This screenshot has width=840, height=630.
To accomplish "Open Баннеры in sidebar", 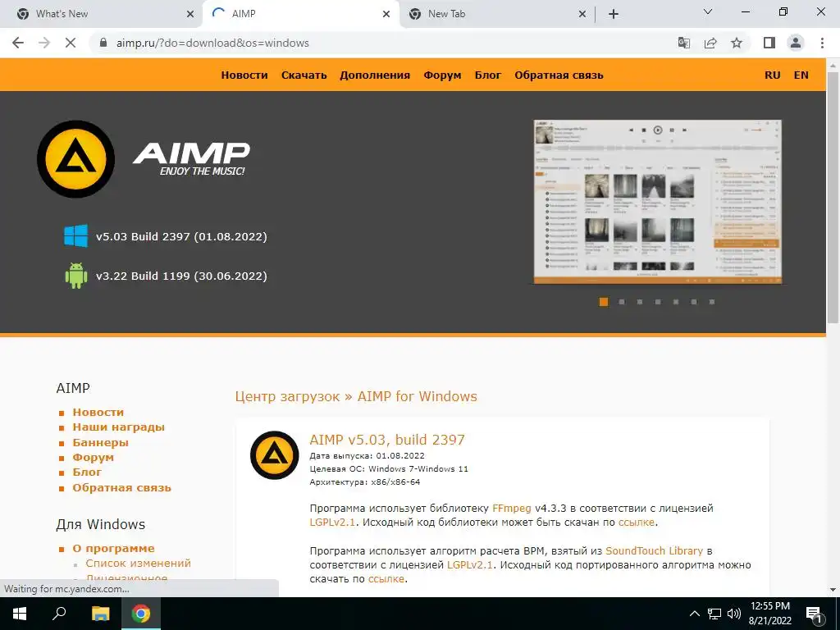I will (x=101, y=442).
